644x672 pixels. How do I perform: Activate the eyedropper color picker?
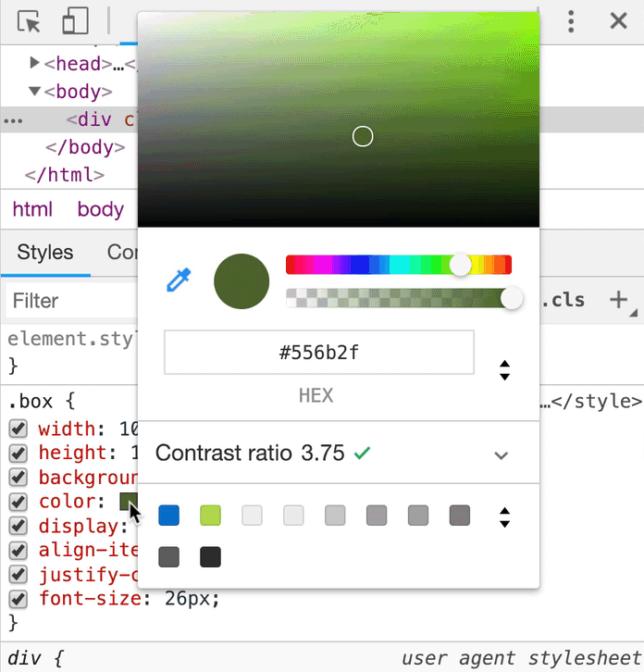pyautogui.click(x=178, y=280)
